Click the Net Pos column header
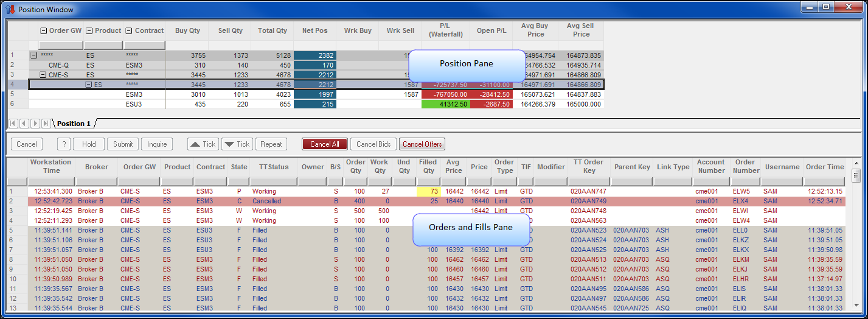The image size is (868, 319). click(314, 30)
